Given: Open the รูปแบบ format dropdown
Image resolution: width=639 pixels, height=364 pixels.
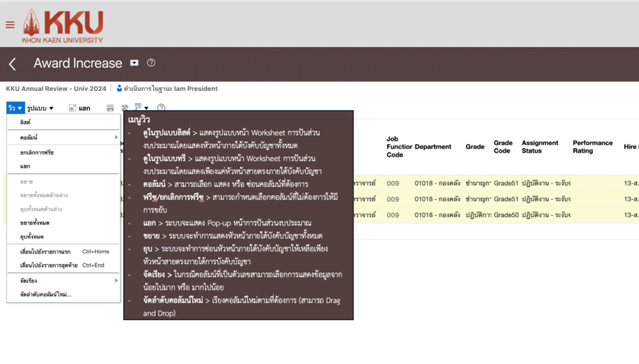Looking at the screenshot, I should click(41, 108).
